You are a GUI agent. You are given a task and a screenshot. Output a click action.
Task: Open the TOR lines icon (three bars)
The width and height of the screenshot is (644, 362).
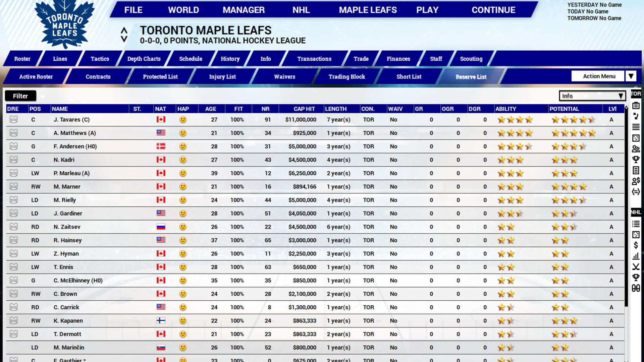tap(636, 127)
